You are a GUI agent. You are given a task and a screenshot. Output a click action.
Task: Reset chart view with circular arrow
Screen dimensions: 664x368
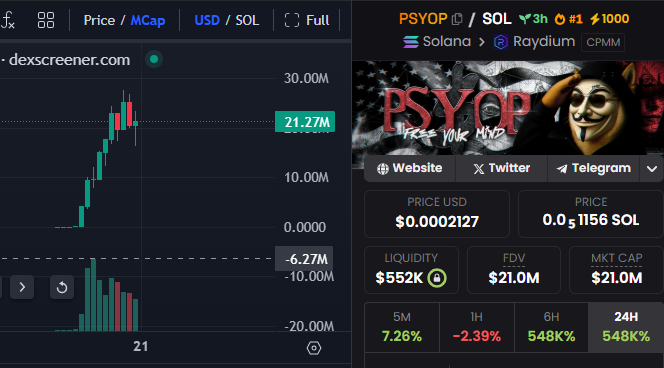62,287
